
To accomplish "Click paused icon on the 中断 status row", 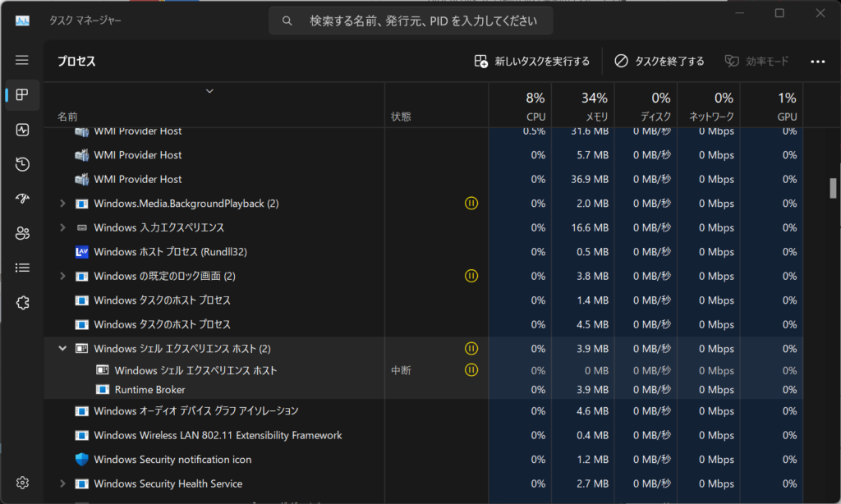I will (471, 370).
